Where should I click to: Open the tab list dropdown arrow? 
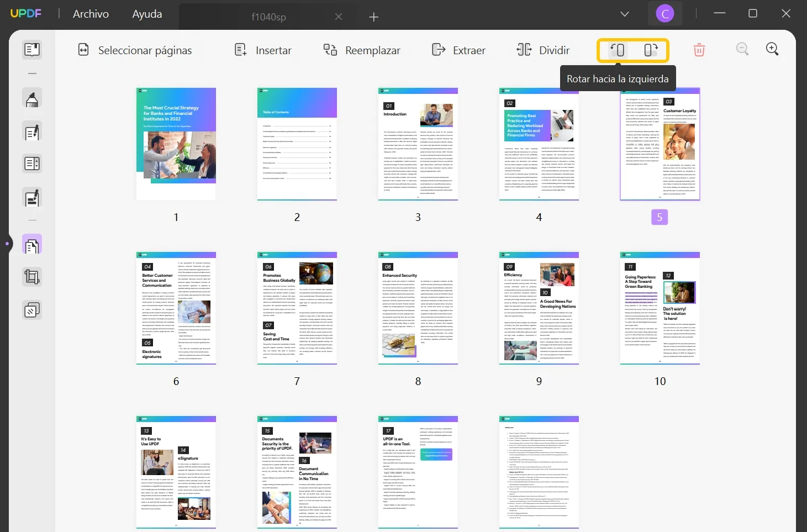[625, 14]
